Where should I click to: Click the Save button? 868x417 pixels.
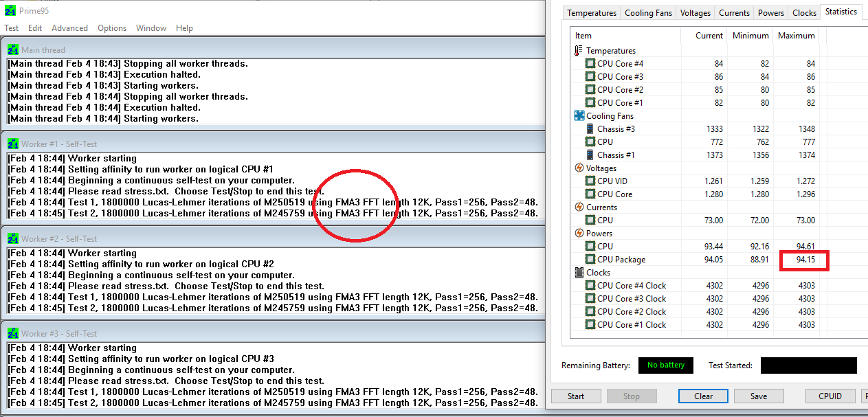click(x=759, y=396)
